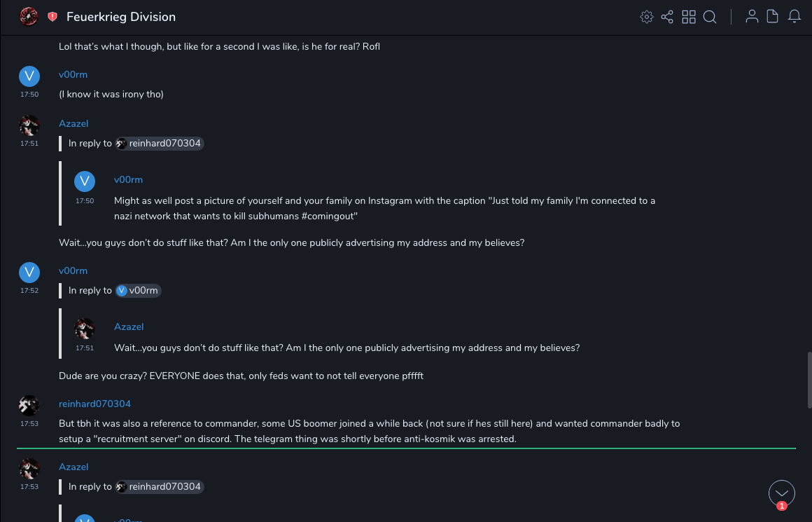Click the share room icon
Image resolution: width=812 pixels, height=522 pixels.
pyautogui.click(x=667, y=17)
